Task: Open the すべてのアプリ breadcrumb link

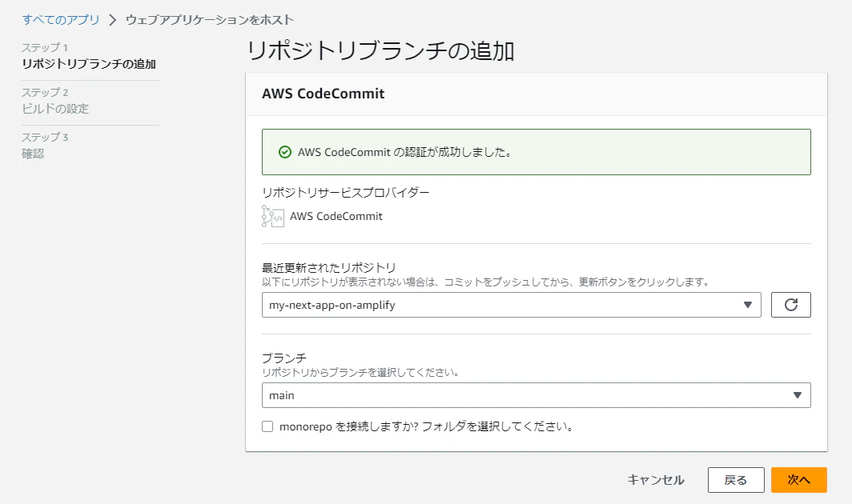Action: [61, 20]
